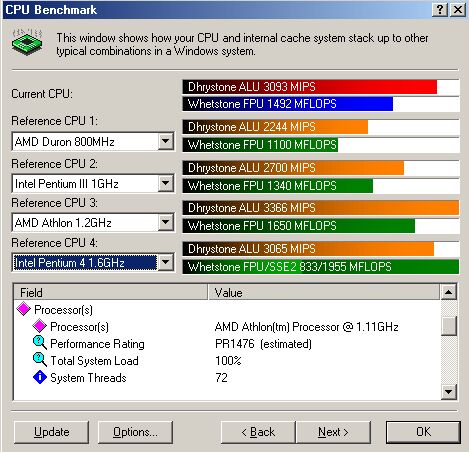Click the Dhrystone ALU 3065 MIPS bar

tap(308, 249)
